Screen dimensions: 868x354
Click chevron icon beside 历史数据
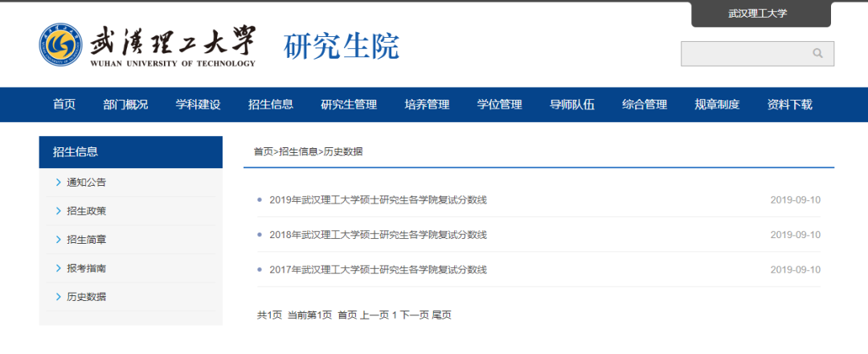[x=59, y=297]
